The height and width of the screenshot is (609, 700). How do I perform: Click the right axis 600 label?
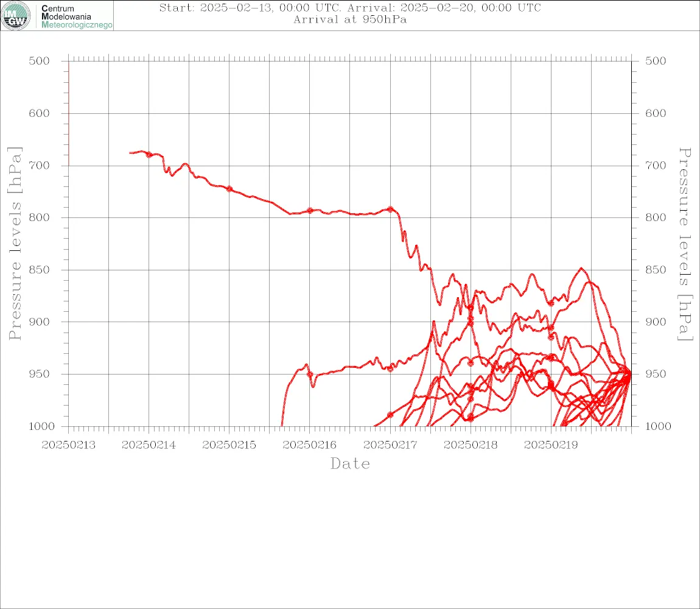click(x=656, y=113)
